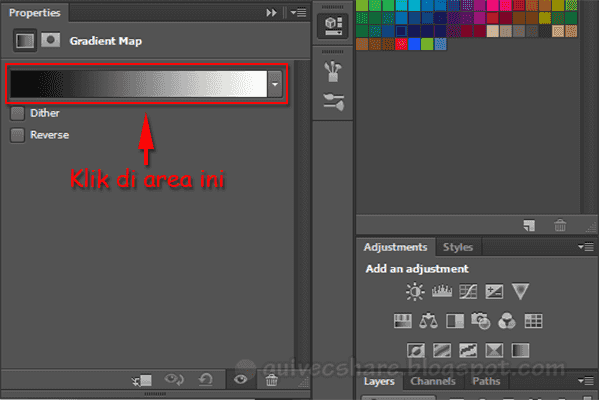
Task: Add a Vibrance adjustment
Action: [520, 291]
